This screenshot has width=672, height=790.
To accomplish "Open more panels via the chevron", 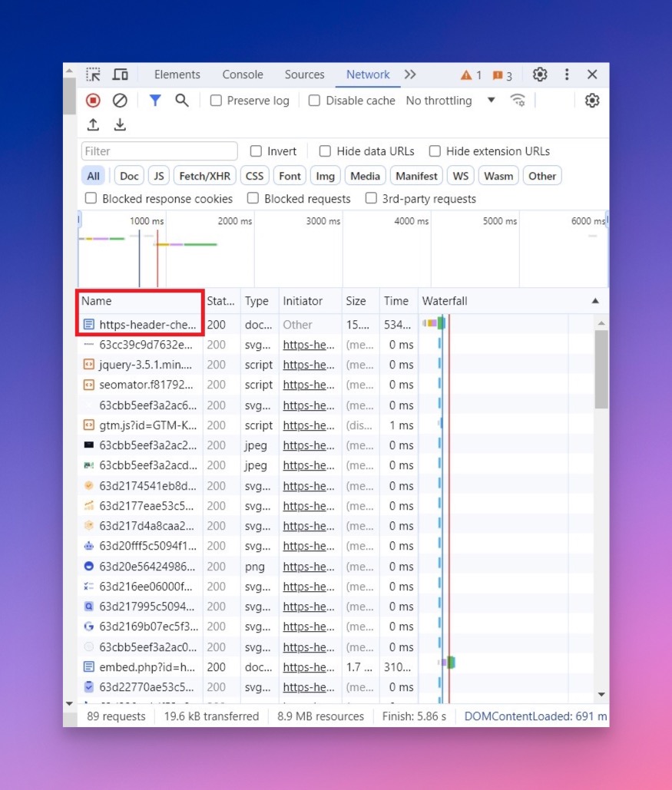I will tap(410, 74).
